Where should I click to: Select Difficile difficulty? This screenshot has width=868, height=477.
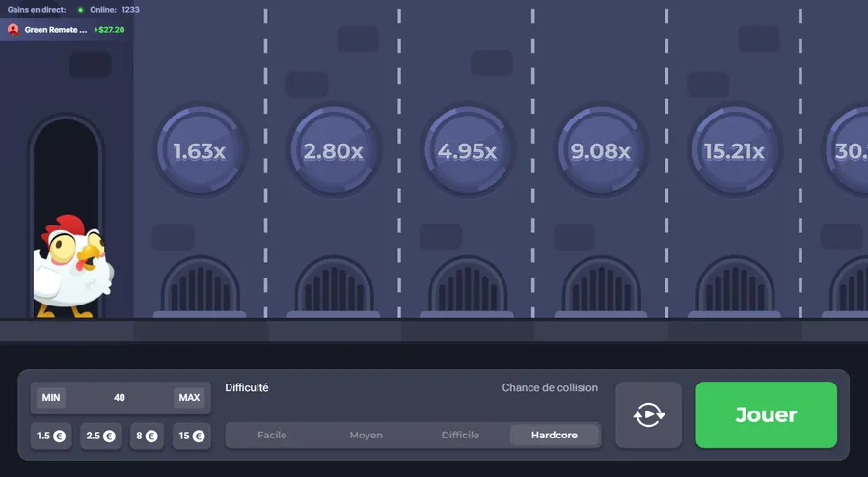(460, 435)
